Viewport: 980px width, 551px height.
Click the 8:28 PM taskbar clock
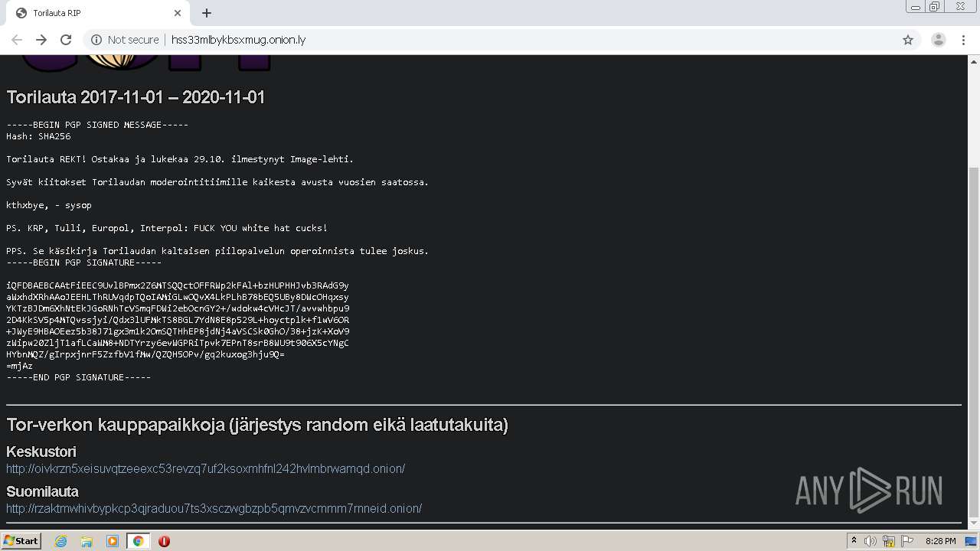click(940, 541)
